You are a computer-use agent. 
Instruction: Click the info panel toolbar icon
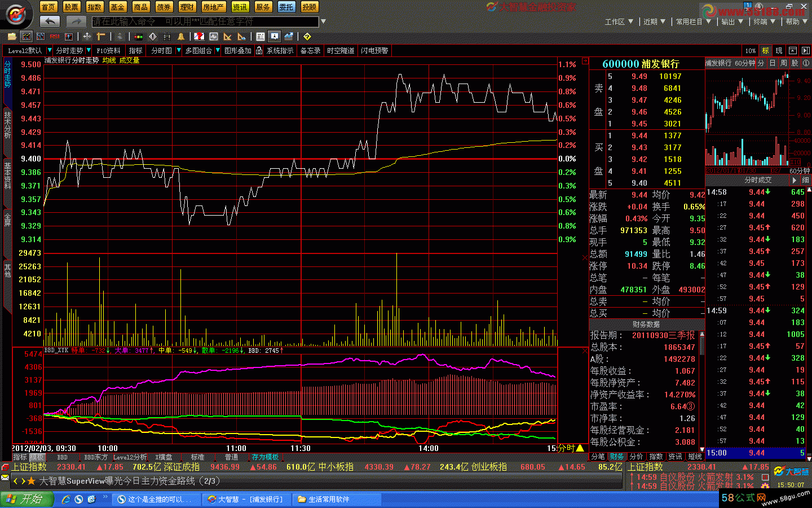(x=274, y=37)
